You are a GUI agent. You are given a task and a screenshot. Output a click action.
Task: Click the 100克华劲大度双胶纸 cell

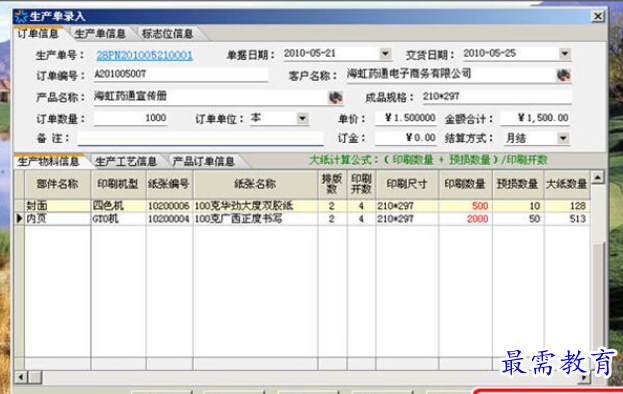coord(255,206)
